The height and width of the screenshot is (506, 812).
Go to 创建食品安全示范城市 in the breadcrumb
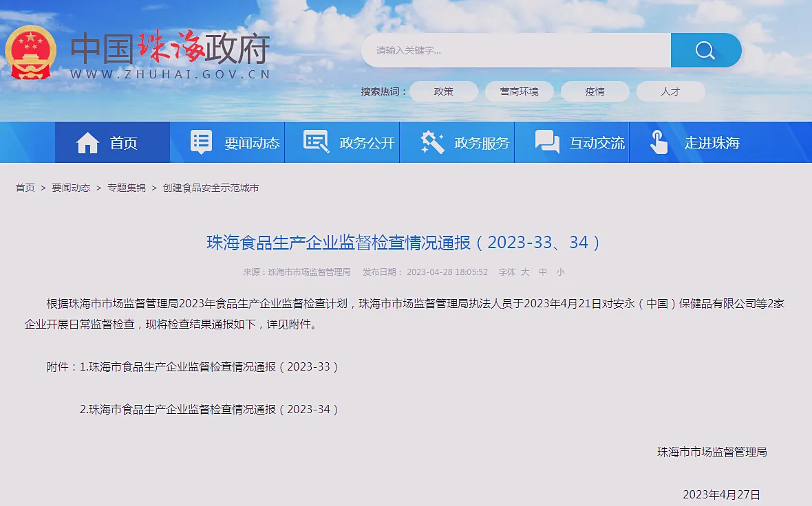pos(211,188)
